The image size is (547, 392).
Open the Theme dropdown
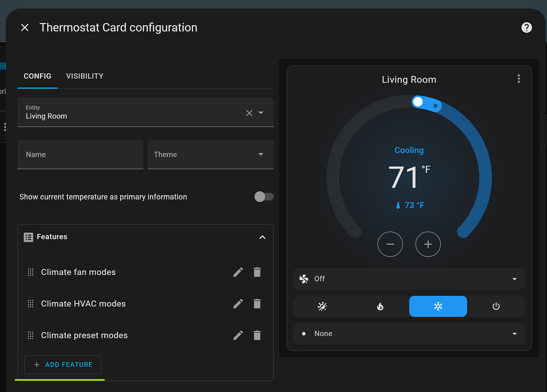coord(260,154)
